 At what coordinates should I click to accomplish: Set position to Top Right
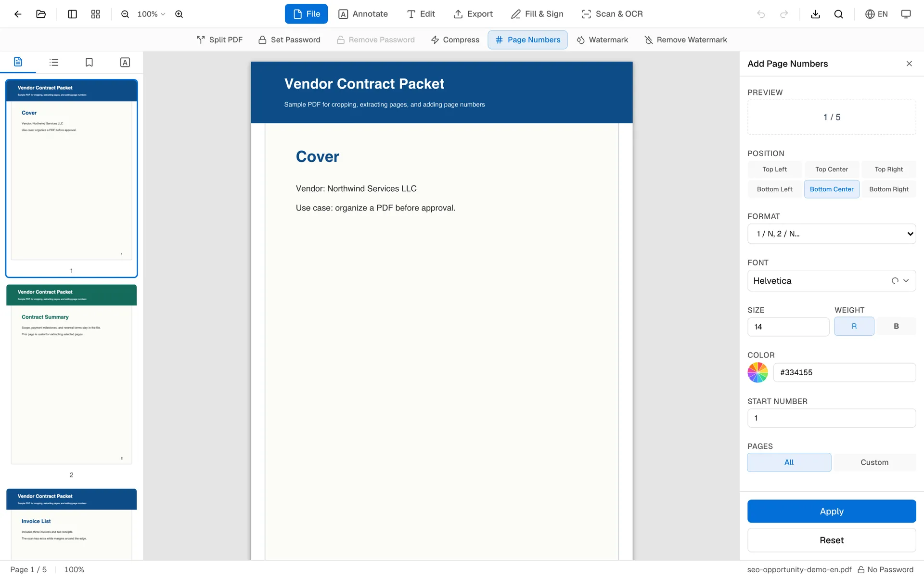[x=888, y=169]
